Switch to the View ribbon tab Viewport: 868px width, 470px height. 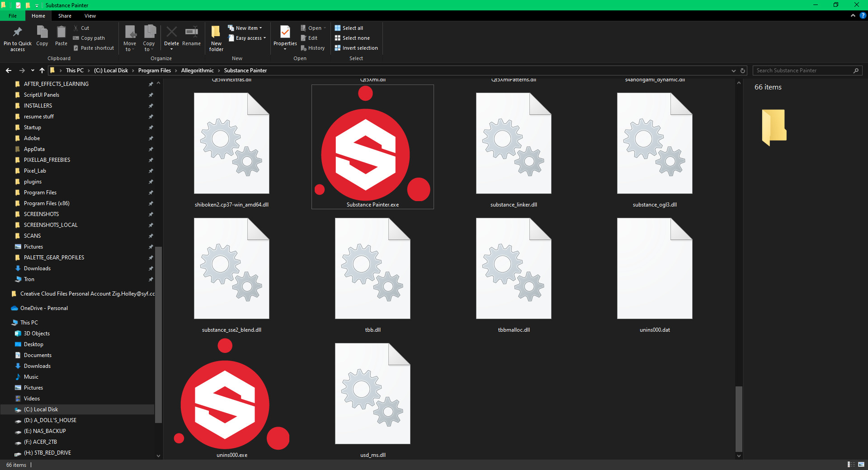tap(90, 16)
